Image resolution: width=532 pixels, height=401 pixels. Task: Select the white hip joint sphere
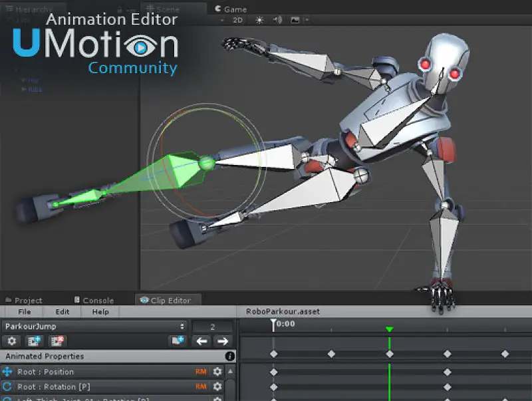click(x=360, y=176)
